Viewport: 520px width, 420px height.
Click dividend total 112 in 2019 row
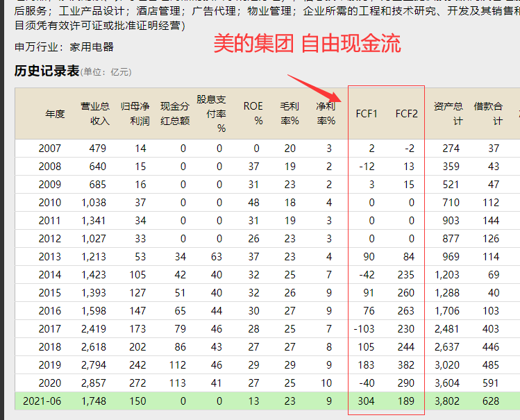pyautogui.click(x=178, y=365)
